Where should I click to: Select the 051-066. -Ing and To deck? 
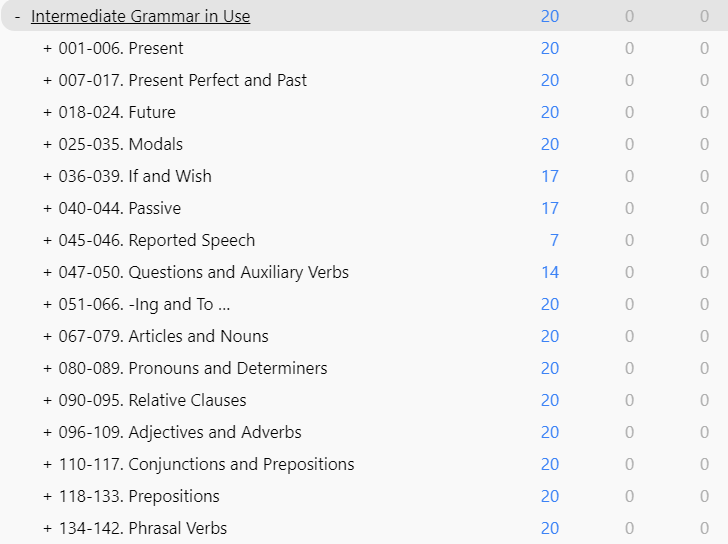[x=144, y=304]
